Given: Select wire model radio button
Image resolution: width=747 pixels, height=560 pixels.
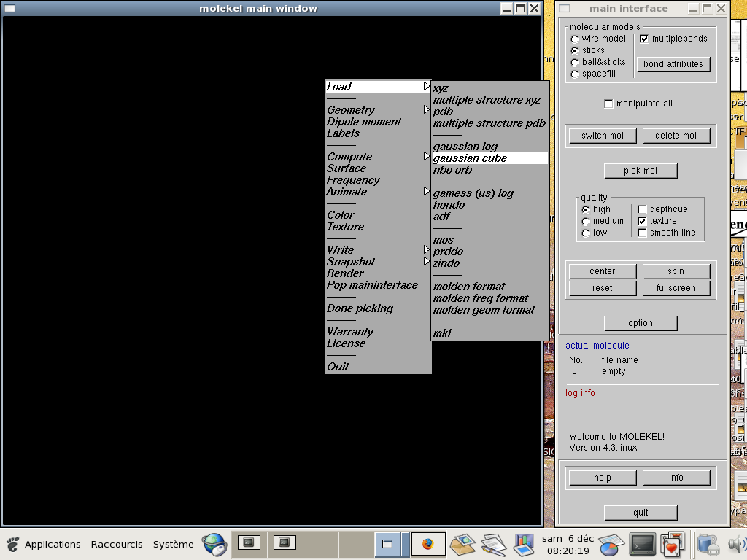Looking at the screenshot, I should 575,39.
